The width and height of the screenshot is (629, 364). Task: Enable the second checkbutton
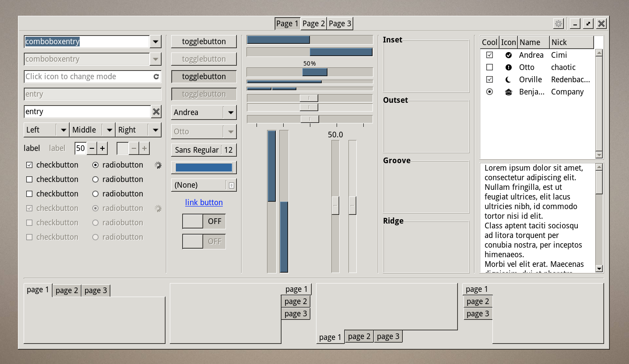tap(29, 179)
